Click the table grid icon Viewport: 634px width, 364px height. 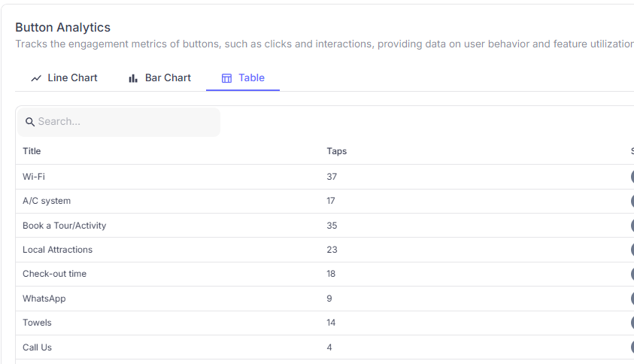(x=226, y=78)
